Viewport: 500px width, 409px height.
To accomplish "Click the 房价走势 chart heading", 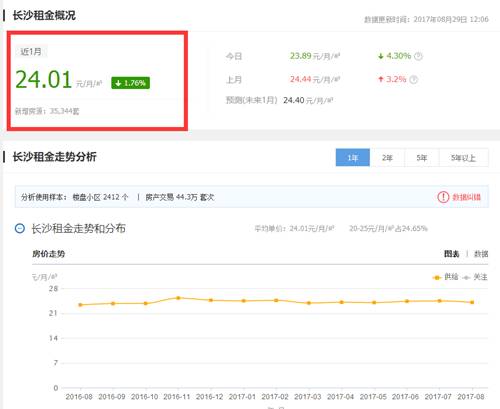I will (49, 254).
